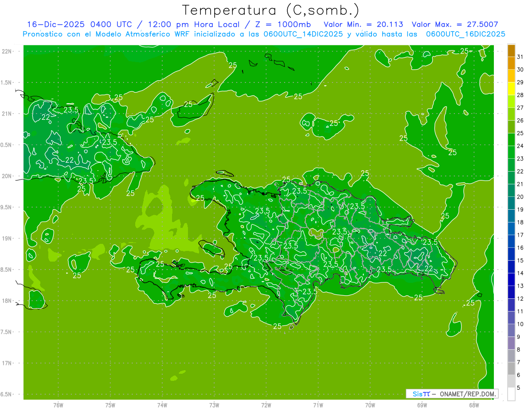Click the 19N latitude axis label
Viewport: 532px width, 411px height.
tap(7, 239)
